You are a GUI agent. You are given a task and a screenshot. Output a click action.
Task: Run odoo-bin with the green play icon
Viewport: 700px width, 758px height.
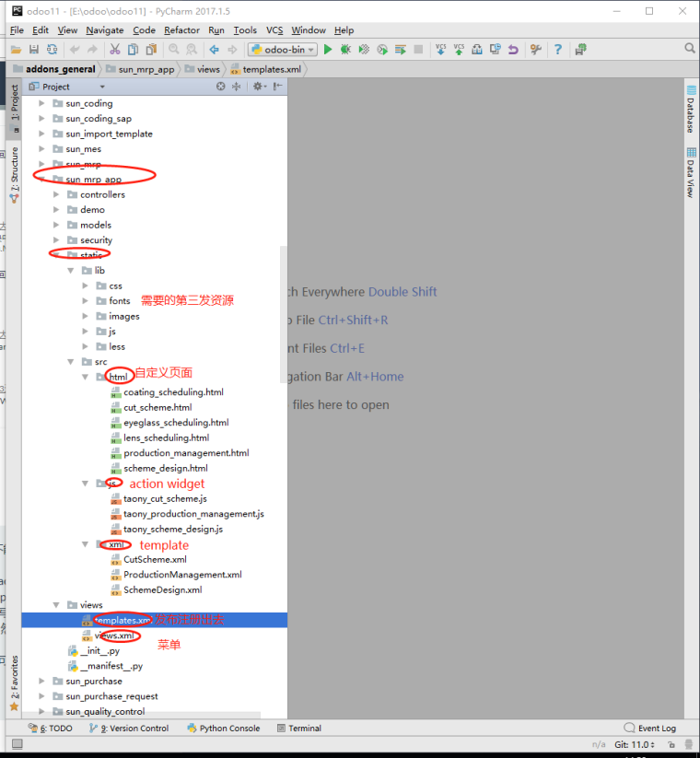tap(328, 50)
